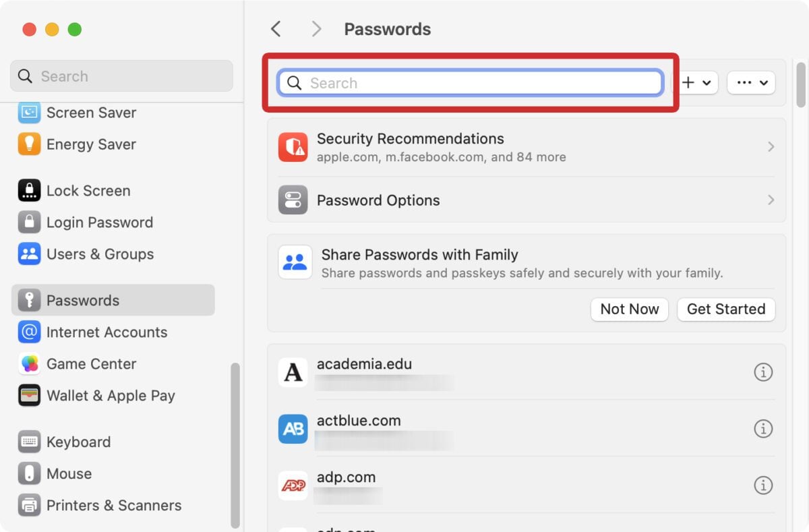The height and width of the screenshot is (532, 809).
Task: Click the Password Options icon
Action: tap(293, 200)
